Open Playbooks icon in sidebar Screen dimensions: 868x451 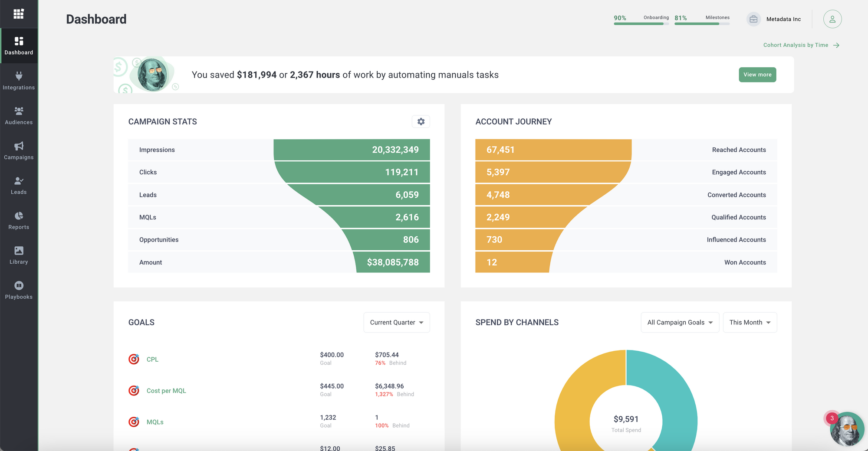pyautogui.click(x=19, y=285)
